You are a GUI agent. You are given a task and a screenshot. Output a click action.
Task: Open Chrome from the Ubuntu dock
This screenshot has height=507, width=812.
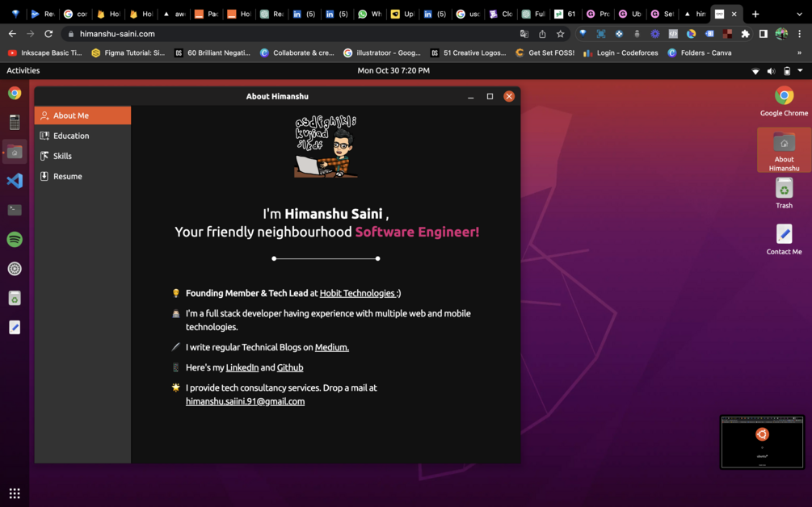(15, 93)
